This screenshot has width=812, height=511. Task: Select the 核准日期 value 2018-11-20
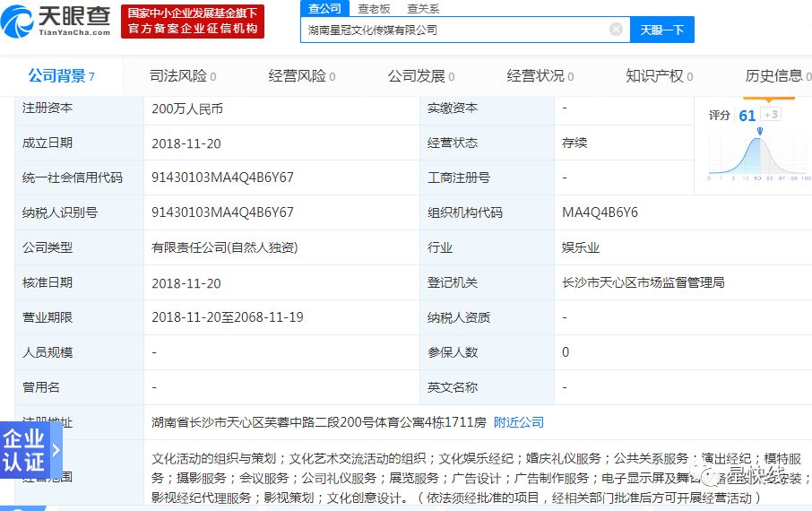pos(186,283)
